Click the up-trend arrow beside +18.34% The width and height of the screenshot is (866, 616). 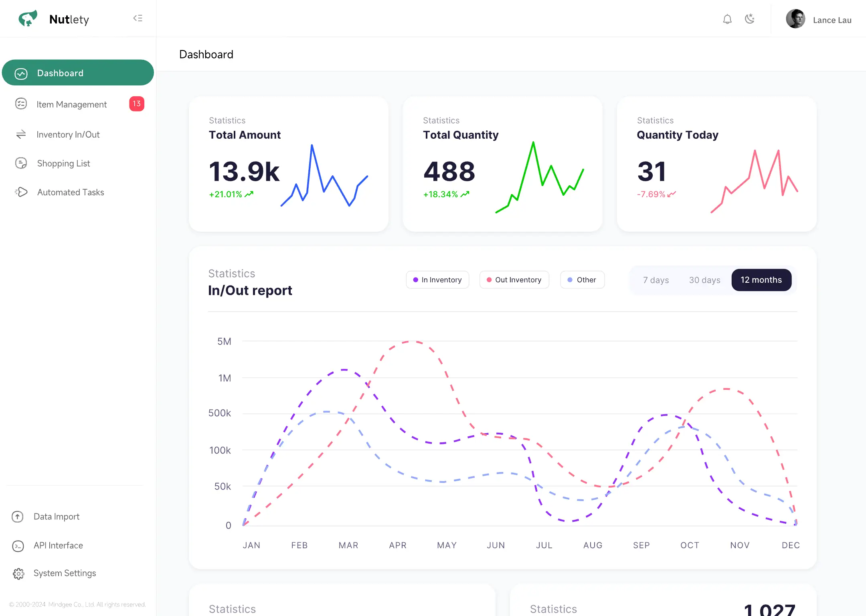[465, 195]
